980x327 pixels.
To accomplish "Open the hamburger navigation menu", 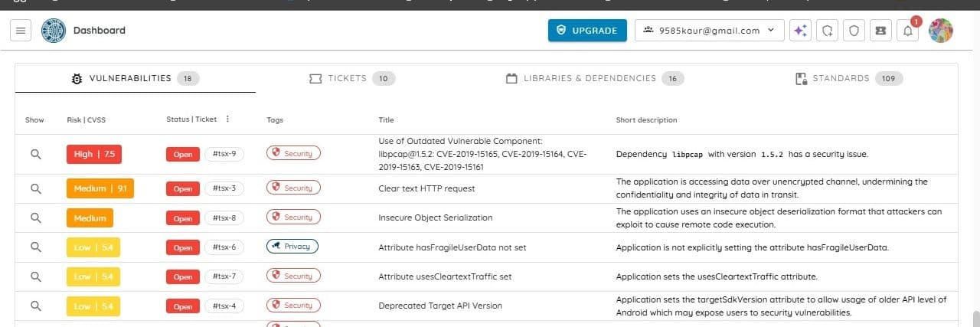I will click(x=21, y=31).
